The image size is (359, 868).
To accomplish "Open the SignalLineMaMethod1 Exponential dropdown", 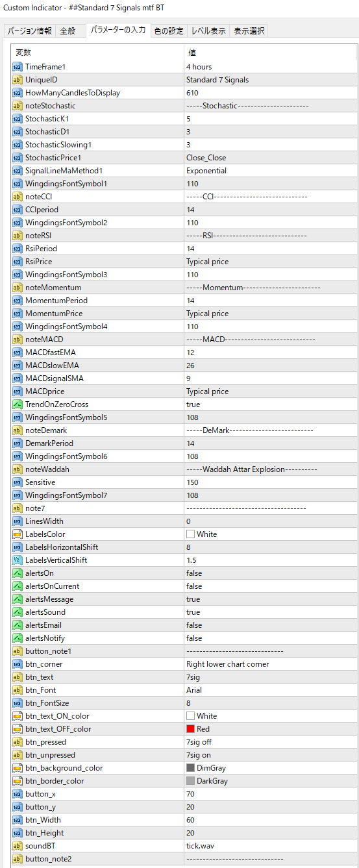I will (x=269, y=171).
